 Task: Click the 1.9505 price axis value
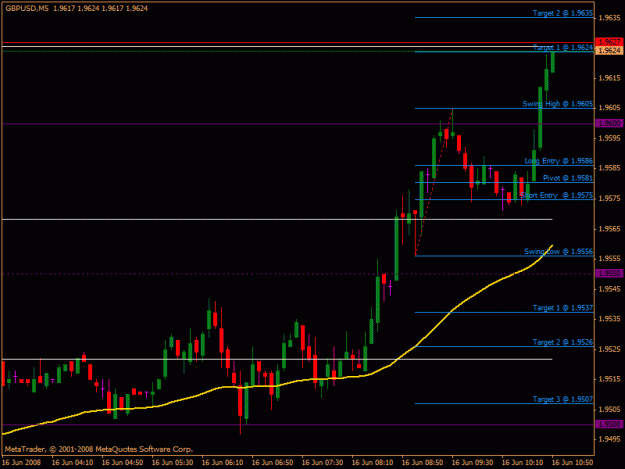click(610, 409)
